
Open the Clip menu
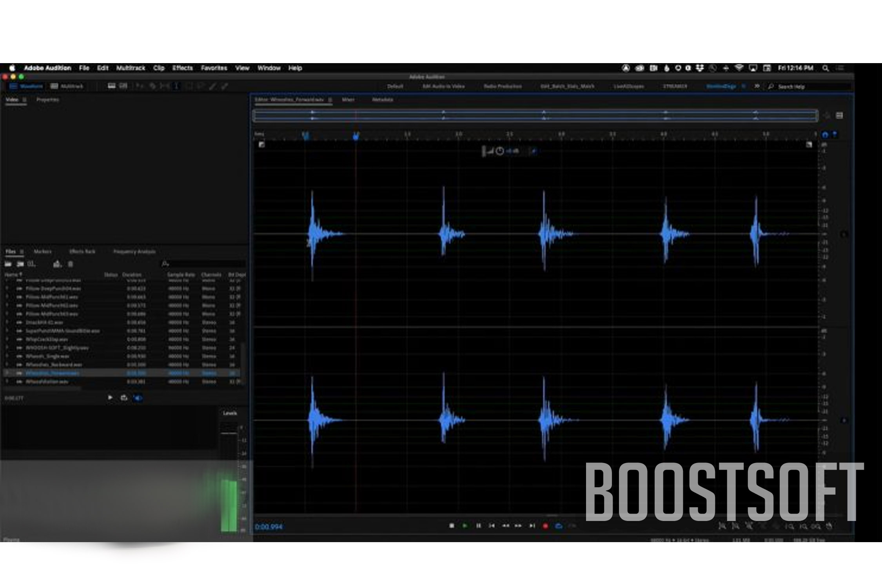tap(159, 68)
